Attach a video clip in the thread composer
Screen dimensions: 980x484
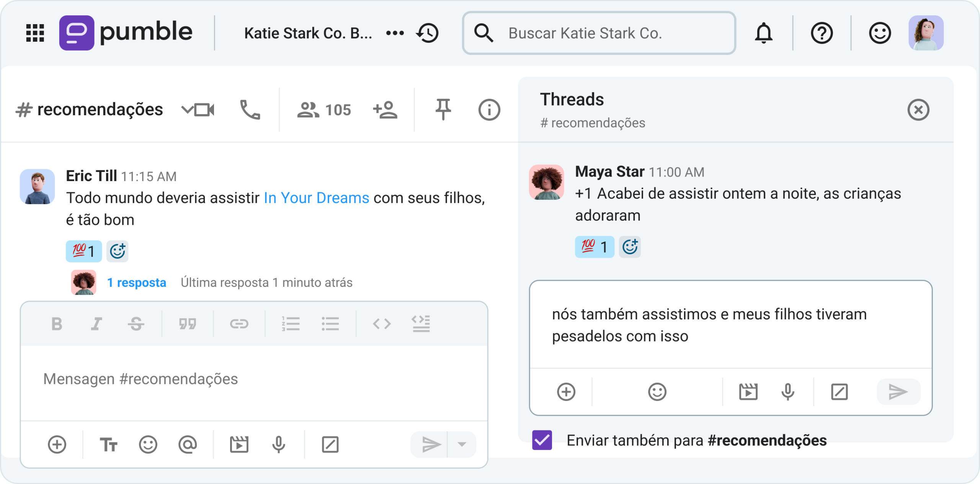click(x=748, y=392)
